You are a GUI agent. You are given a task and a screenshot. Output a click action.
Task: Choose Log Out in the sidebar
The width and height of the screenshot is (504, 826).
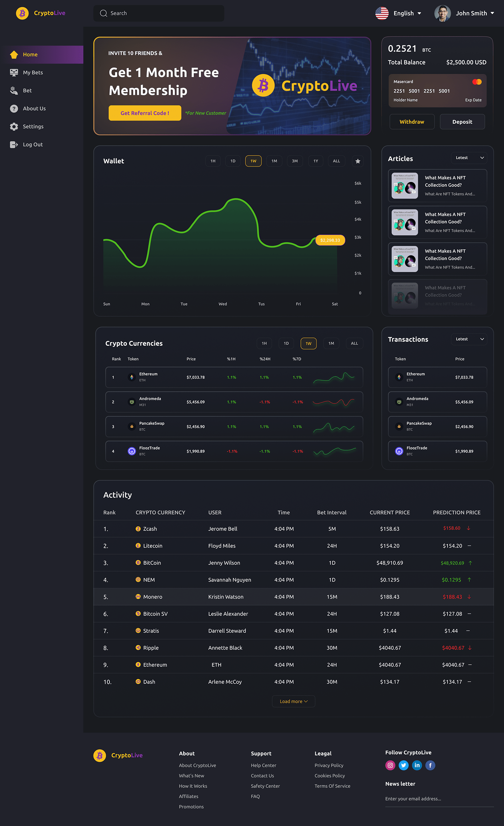coord(42,145)
